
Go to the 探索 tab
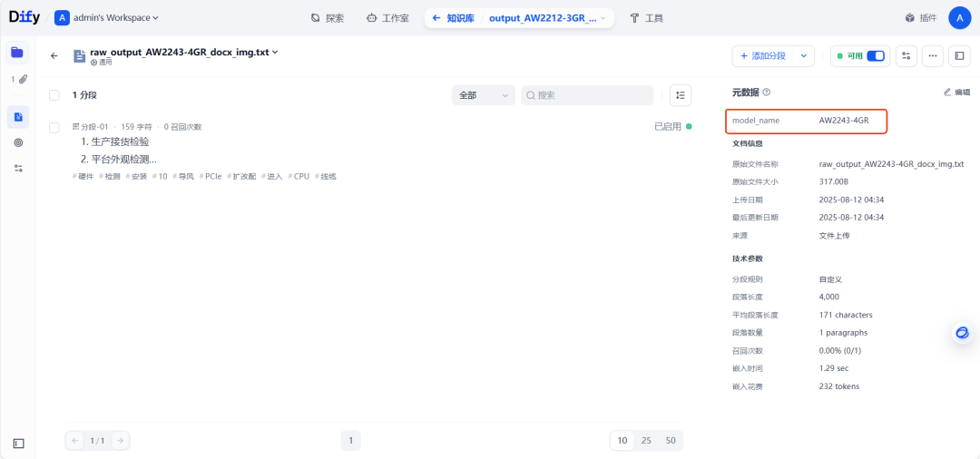[x=328, y=18]
